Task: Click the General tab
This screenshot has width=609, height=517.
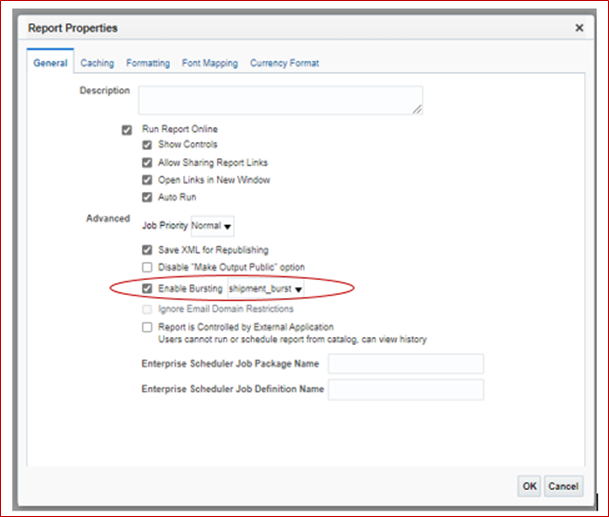Action: click(x=50, y=63)
